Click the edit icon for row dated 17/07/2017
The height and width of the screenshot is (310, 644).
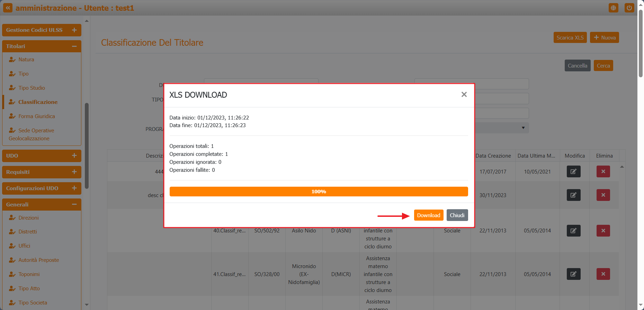(573, 171)
